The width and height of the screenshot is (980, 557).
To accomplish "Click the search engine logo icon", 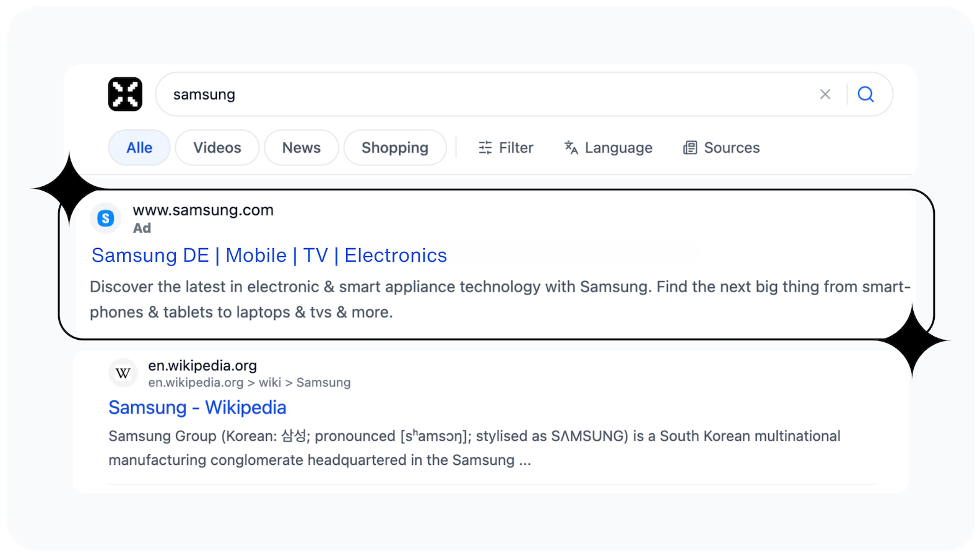I will (124, 94).
